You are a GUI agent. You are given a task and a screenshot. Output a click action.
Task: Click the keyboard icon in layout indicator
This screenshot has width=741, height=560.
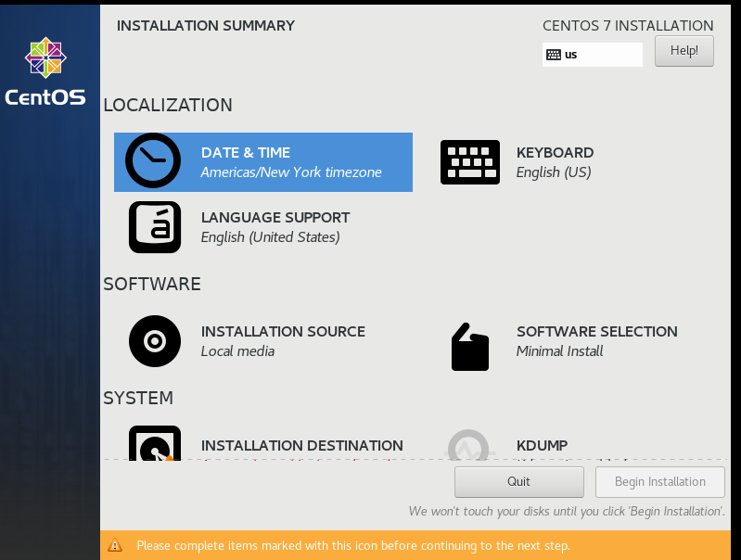click(554, 55)
